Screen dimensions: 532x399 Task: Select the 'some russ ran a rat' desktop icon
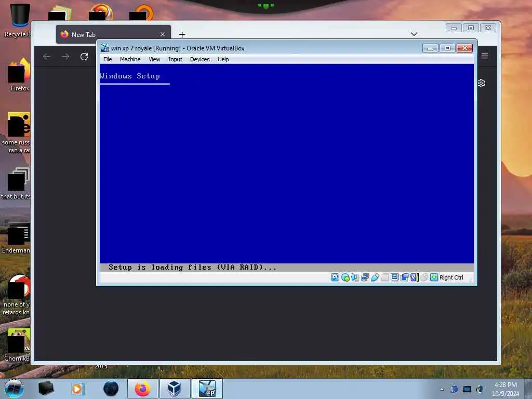tap(16, 133)
